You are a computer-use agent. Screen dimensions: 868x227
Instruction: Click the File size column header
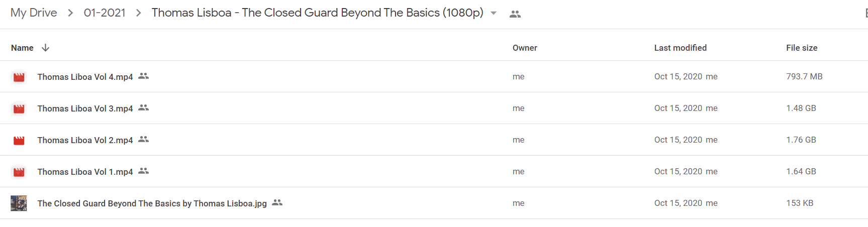coord(802,48)
